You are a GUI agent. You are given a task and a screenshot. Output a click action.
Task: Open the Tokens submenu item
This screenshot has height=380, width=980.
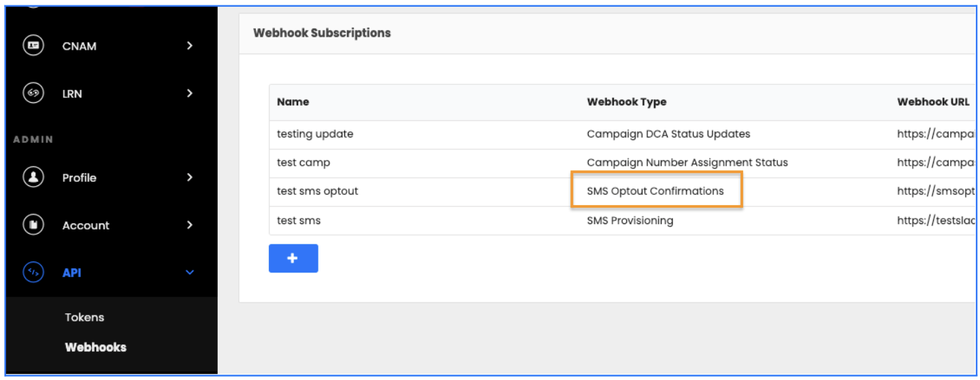click(x=84, y=317)
